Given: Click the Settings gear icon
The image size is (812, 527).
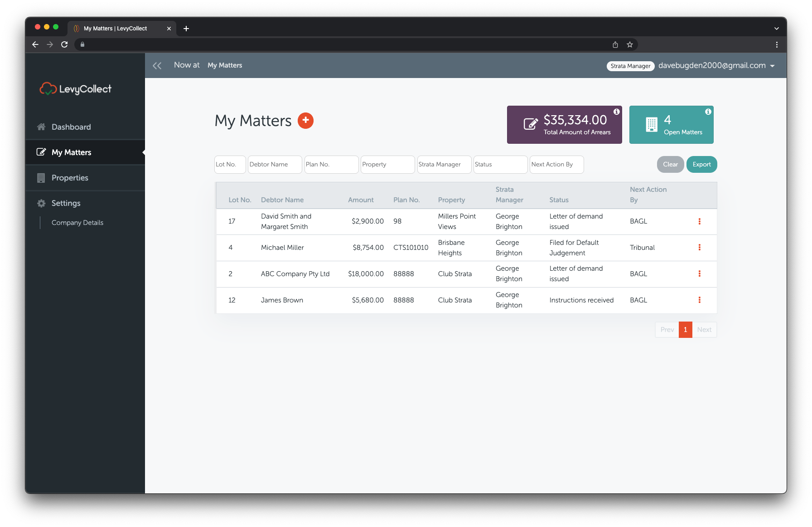Looking at the screenshot, I should click(41, 203).
